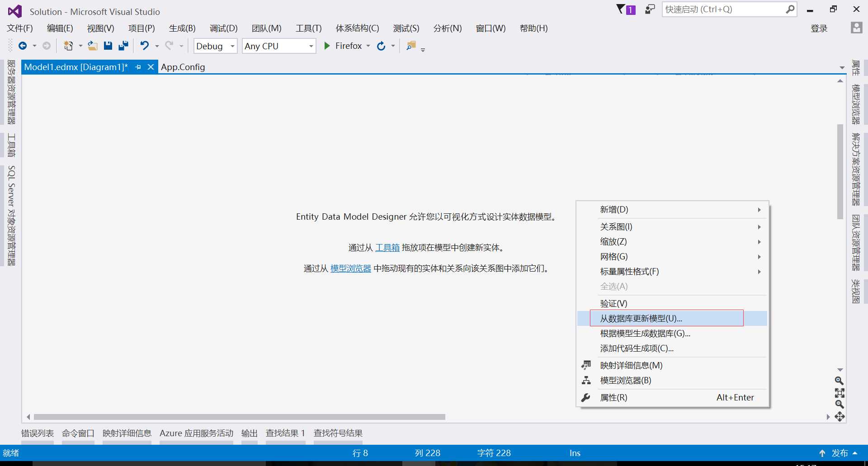This screenshot has width=868, height=466.
Task: Click the horizontal scrollbar thumb
Action: [x=240, y=417]
